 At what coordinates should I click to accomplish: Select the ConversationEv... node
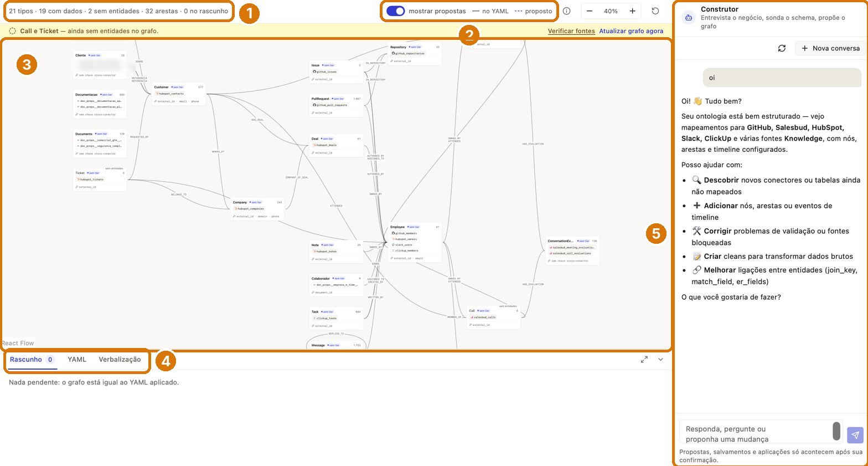tap(572, 250)
